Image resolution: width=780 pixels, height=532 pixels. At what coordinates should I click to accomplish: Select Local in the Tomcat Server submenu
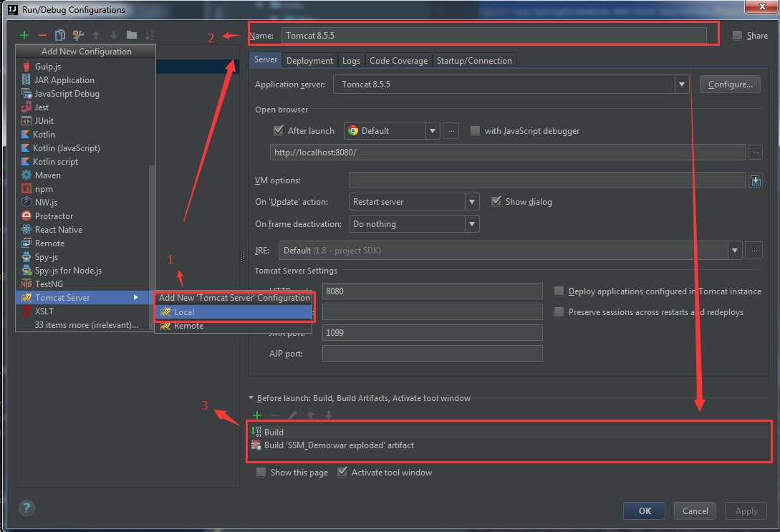click(233, 311)
